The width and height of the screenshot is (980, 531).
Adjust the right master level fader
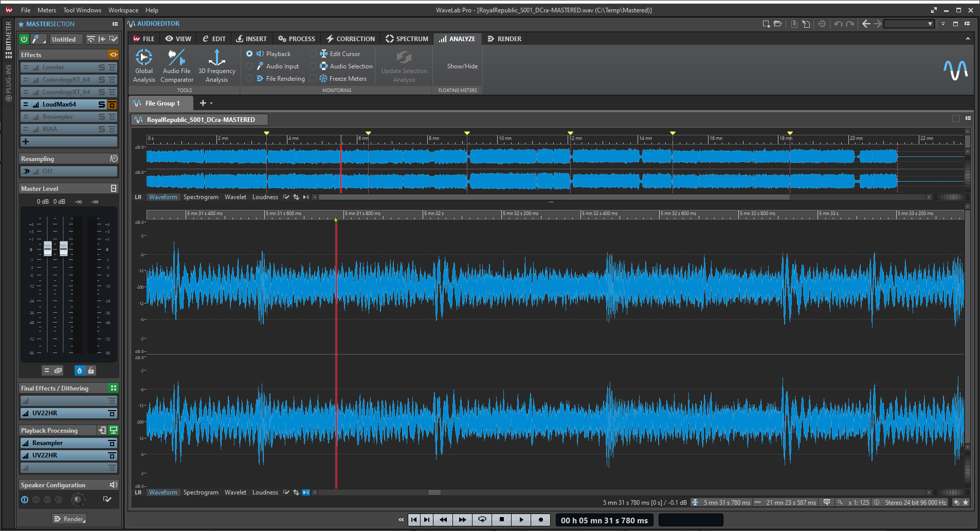[x=64, y=249]
